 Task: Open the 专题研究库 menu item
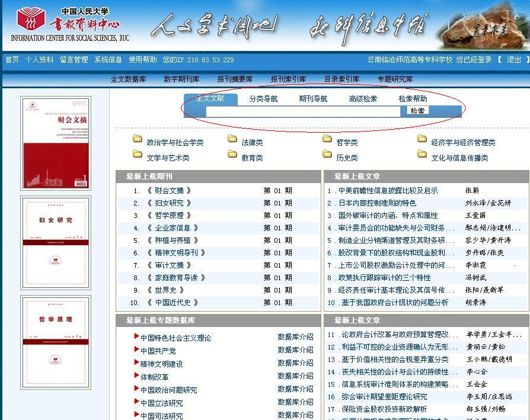(395, 79)
